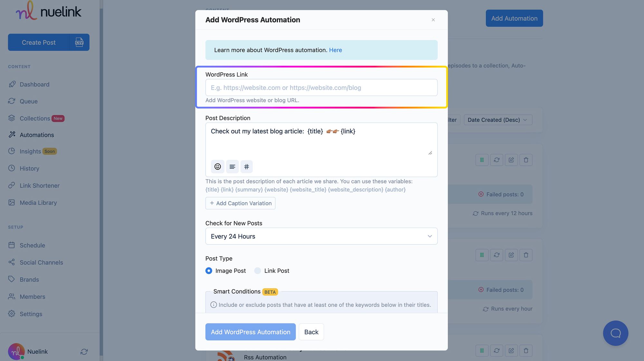Click the Add Automation button behind the dialog
The width and height of the screenshot is (644, 361).
point(514,18)
